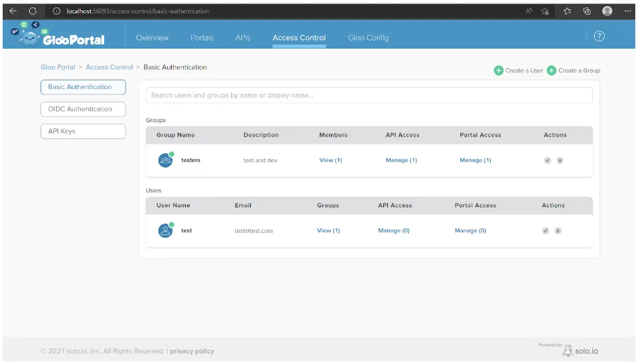Select the Access Control tab
The image size is (638, 364).
(299, 37)
